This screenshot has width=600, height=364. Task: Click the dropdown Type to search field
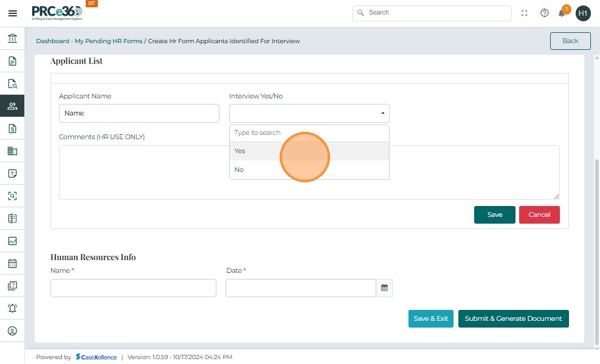[x=309, y=132]
